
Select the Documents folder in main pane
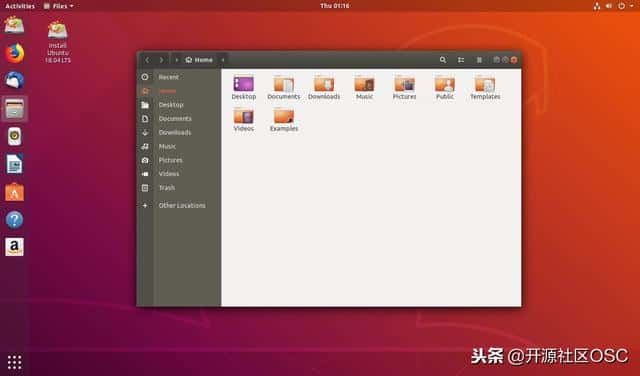pyautogui.click(x=284, y=87)
